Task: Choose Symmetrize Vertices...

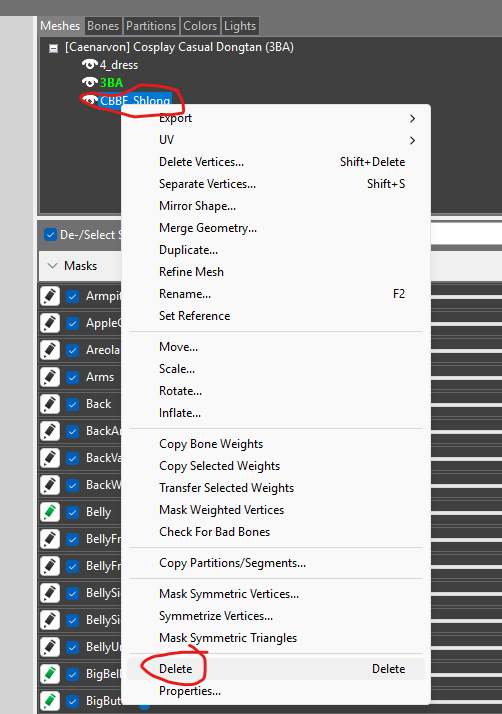Action: pos(276,616)
